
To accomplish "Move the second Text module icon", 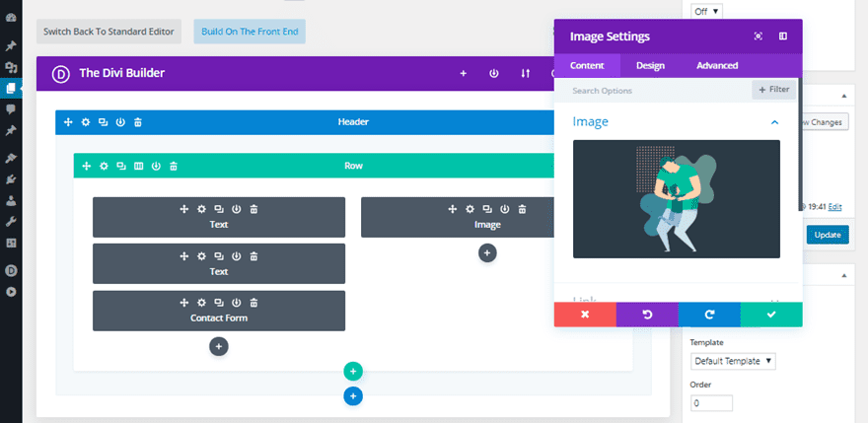I will tap(184, 255).
